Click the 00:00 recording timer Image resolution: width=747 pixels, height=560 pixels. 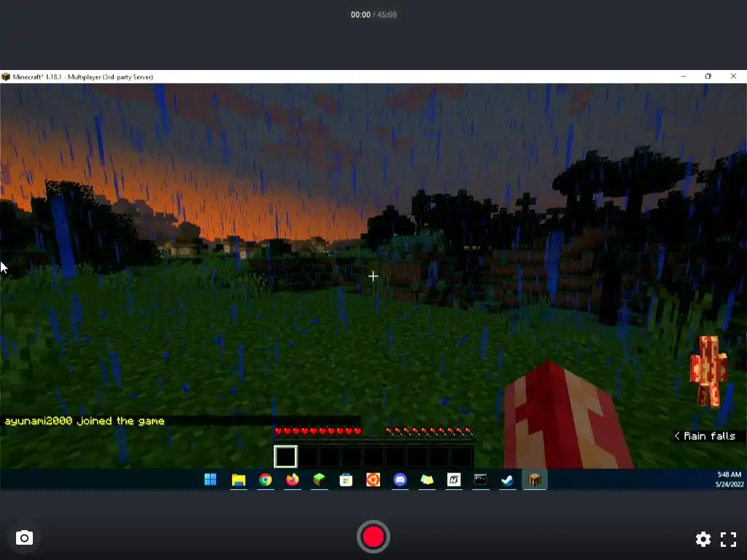[x=360, y=15]
